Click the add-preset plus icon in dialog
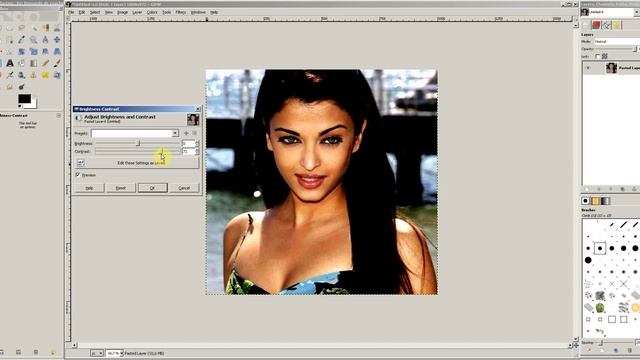Viewport: 640px width, 360px height. point(186,133)
